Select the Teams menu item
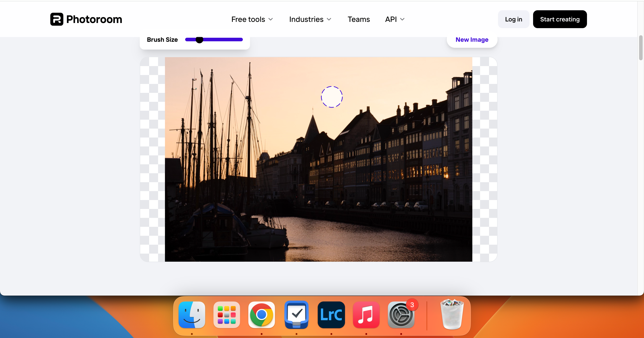The width and height of the screenshot is (644, 338). [x=359, y=19]
